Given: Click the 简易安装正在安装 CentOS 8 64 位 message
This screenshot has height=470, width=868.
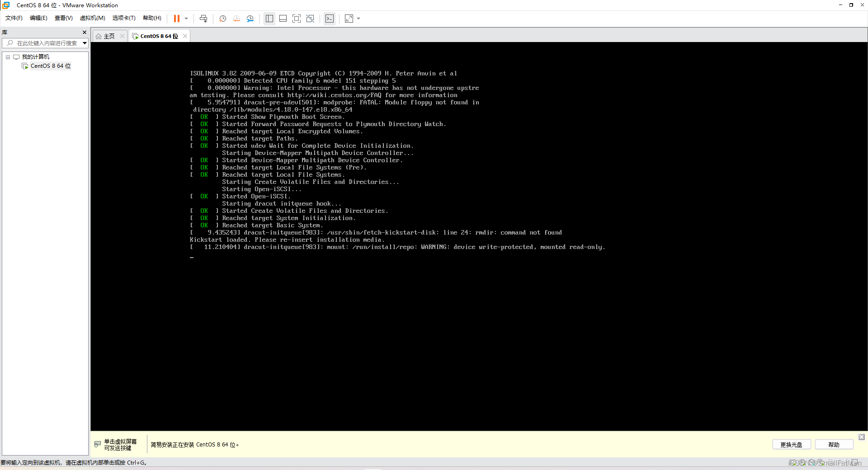Looking at the screenshot, I should point(195,445).
